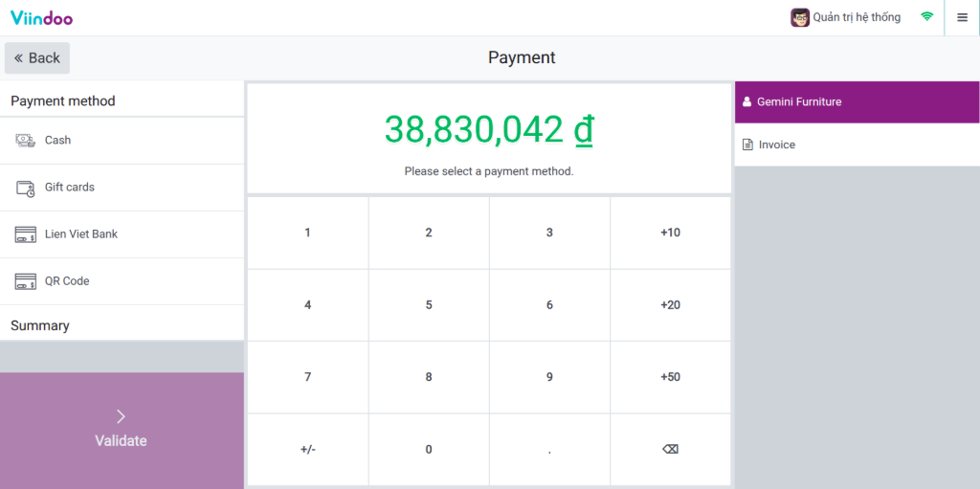Click the Gemini Furniture customer button
This screenshot has height=489, width=980.
click(857, 102)
